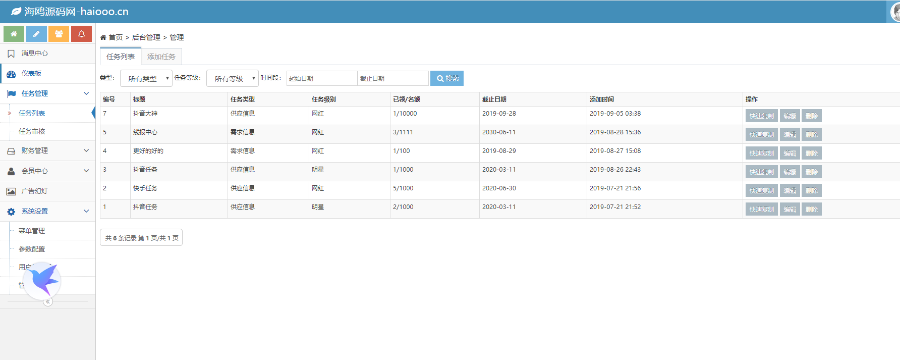
Task: Open the 所有类型 dropdown filter
Action: (146, 78)
